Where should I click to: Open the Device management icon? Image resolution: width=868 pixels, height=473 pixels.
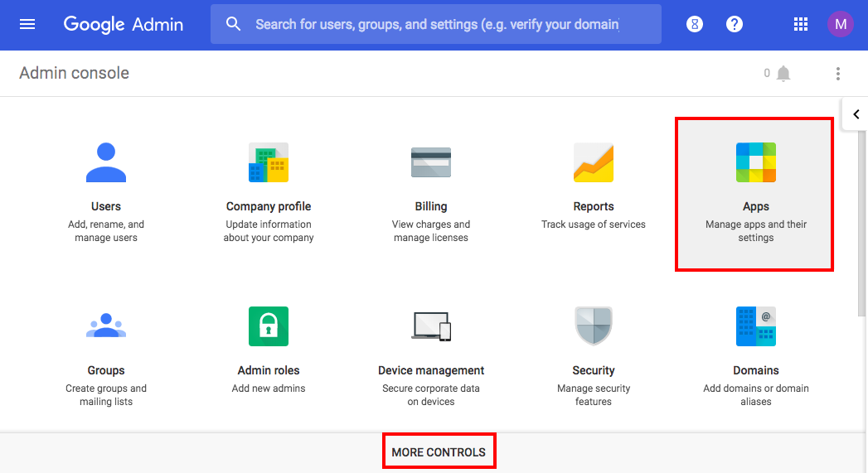click(x=431, y=326)
